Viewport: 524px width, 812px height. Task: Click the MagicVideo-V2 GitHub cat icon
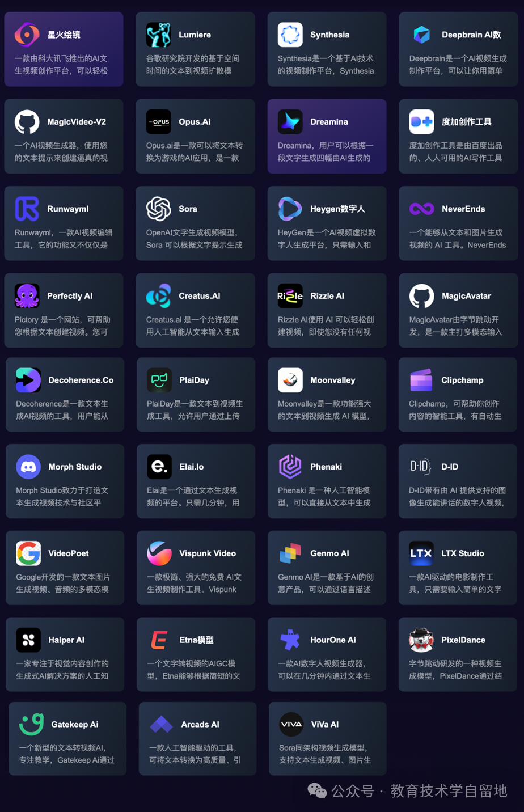click(27, 122)
